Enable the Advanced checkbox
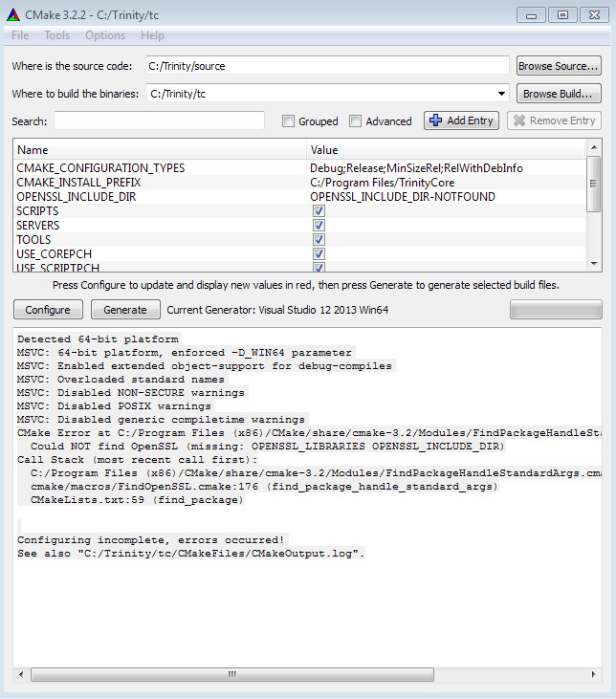This screenshot has width=616, height=699. pos(355,121)
